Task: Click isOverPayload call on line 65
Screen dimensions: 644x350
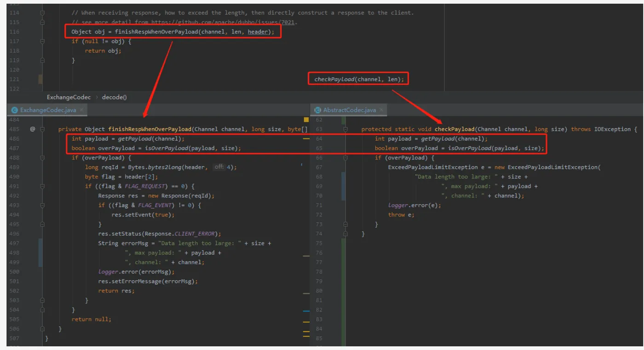Action: click(x=469, y=148)
